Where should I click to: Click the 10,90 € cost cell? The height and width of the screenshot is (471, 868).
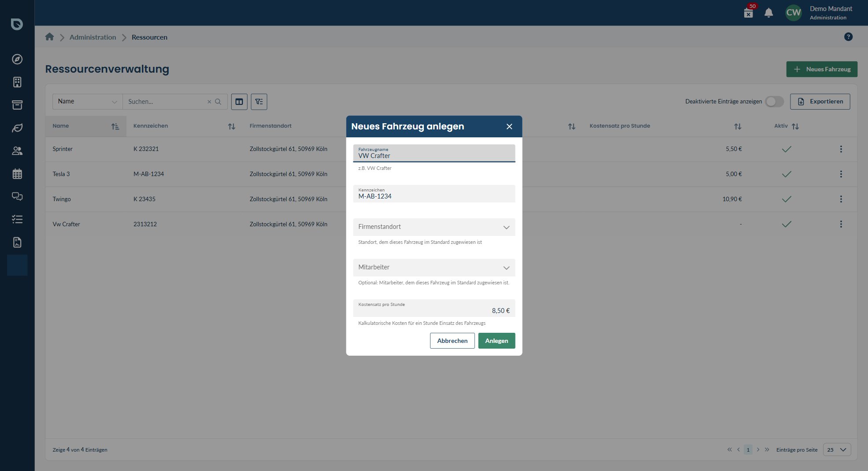tap(732, 199)
